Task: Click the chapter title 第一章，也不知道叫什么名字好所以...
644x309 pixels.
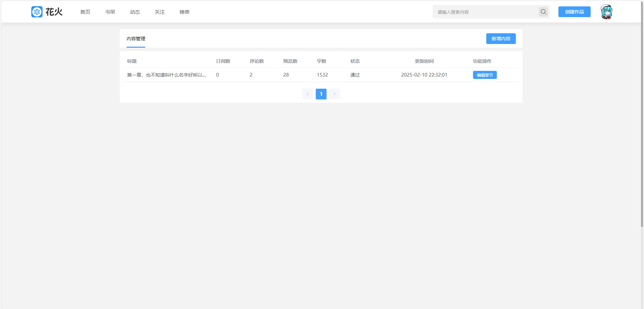Action: tap(167, 75)
